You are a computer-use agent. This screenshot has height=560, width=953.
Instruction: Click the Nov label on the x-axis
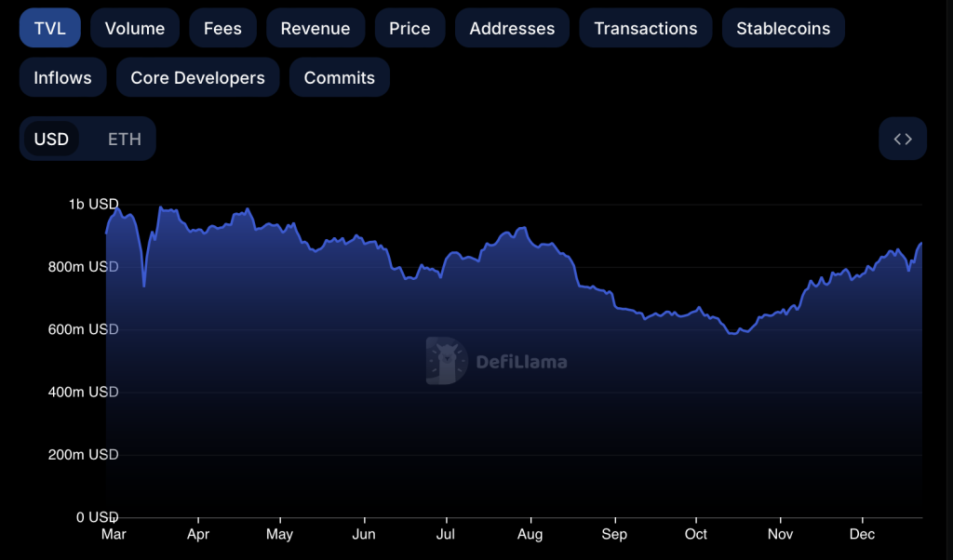tap(780, 534)
